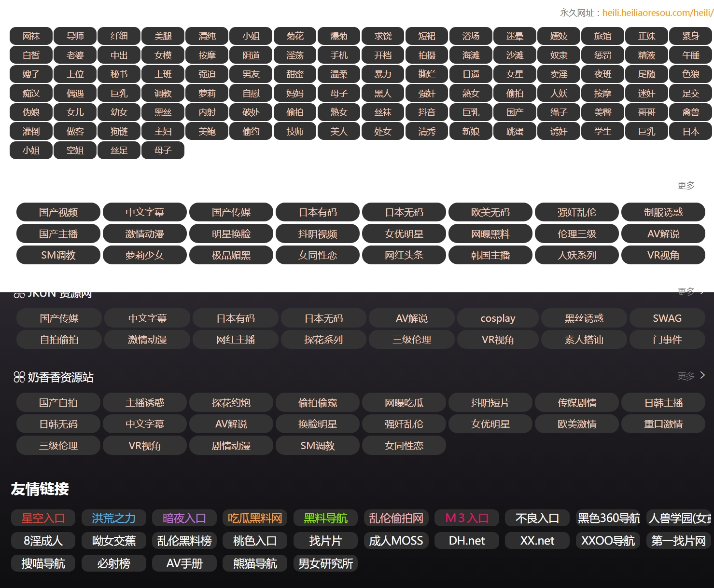Screen dimensions: 714x588
Task: Click 更多 above the 国产视频 category row
Action: pyautogui.click(x=686, y=186)
